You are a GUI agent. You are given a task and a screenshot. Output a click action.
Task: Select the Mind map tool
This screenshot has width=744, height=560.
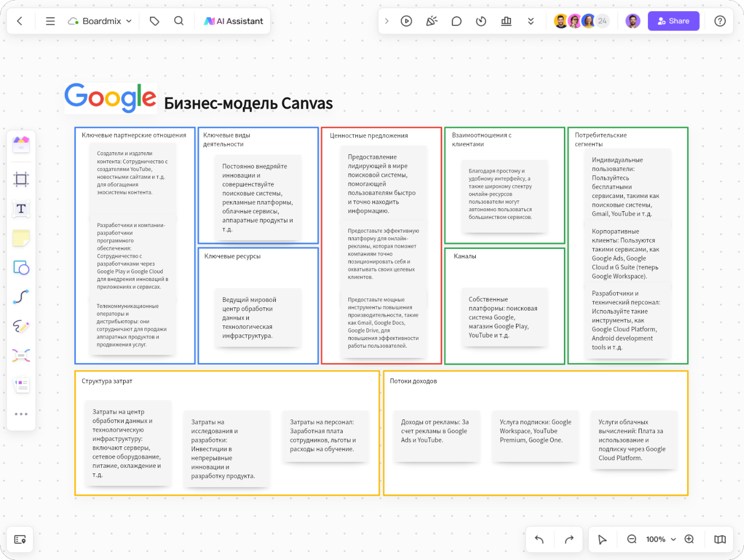pyautogui.click(x=21, y=355)
